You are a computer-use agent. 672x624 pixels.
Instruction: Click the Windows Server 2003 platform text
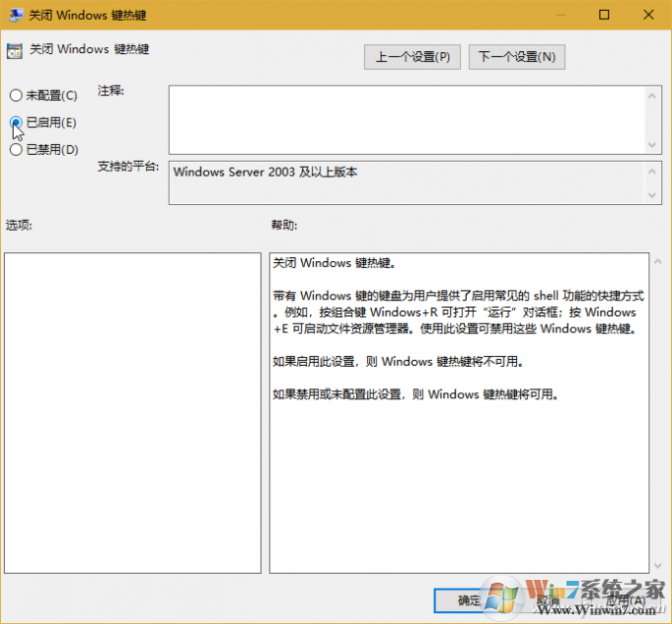coord(265,172)
